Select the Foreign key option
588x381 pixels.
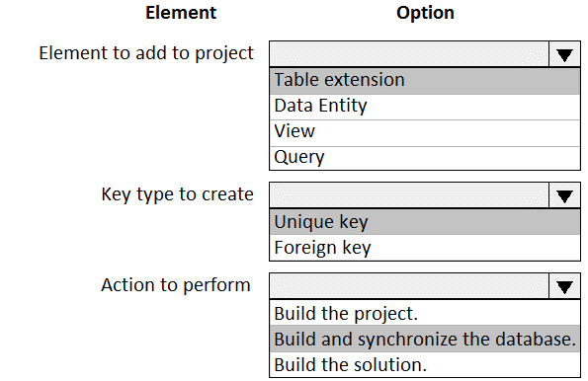click(x=425, y=248)
